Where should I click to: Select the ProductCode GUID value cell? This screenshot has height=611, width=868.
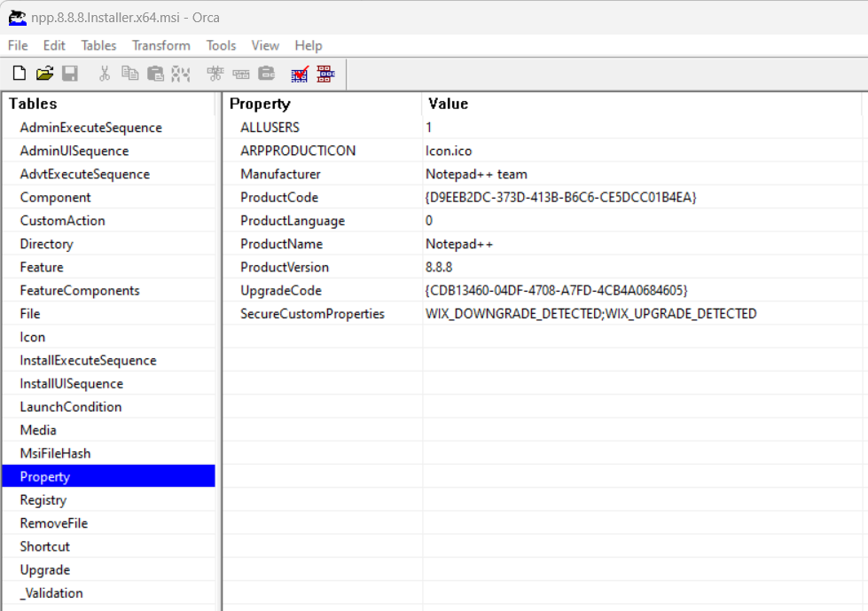(560, 198)
